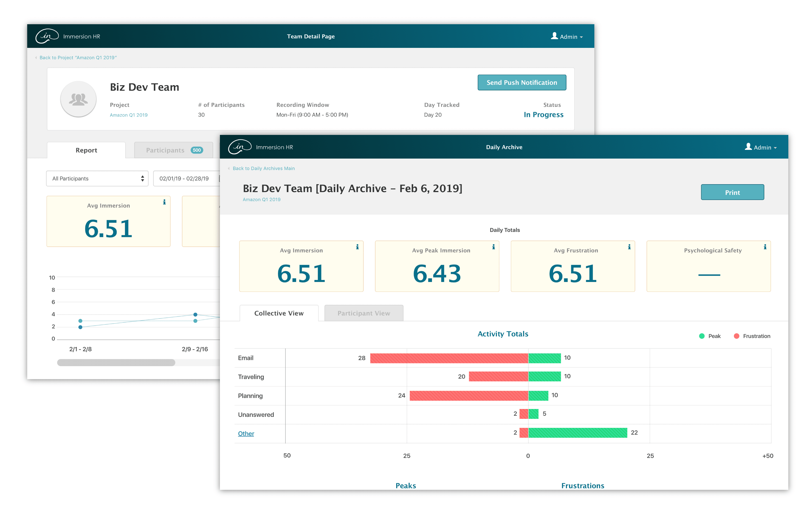Toggle the Peak legend indicator
This screenshot has width=812, height=507.
point(701,336)
